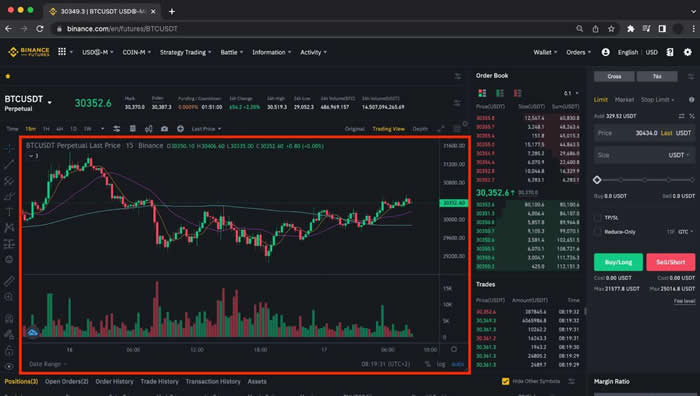Viewport: 700px width, 396px height.
Task: Click the leverage button next to Cross
Action: tap(657, 76)
